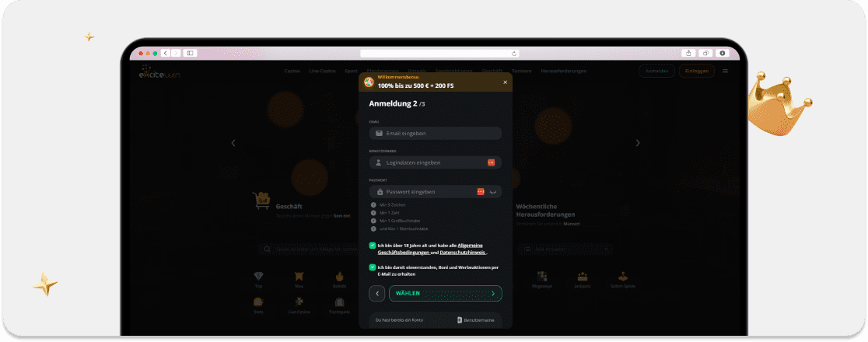
Task: Click the red password manager icon in Passwort field
Action: (481, 191)
